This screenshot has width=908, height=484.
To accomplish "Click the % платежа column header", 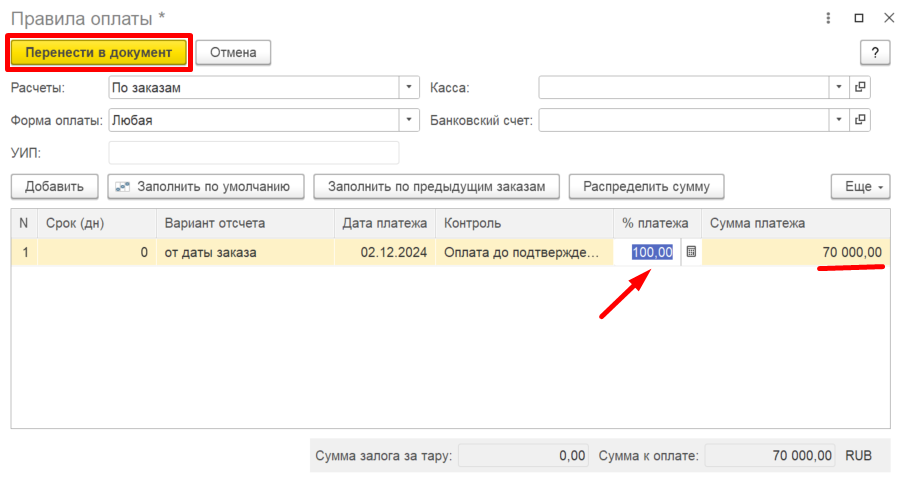I will tap(657, 223).
